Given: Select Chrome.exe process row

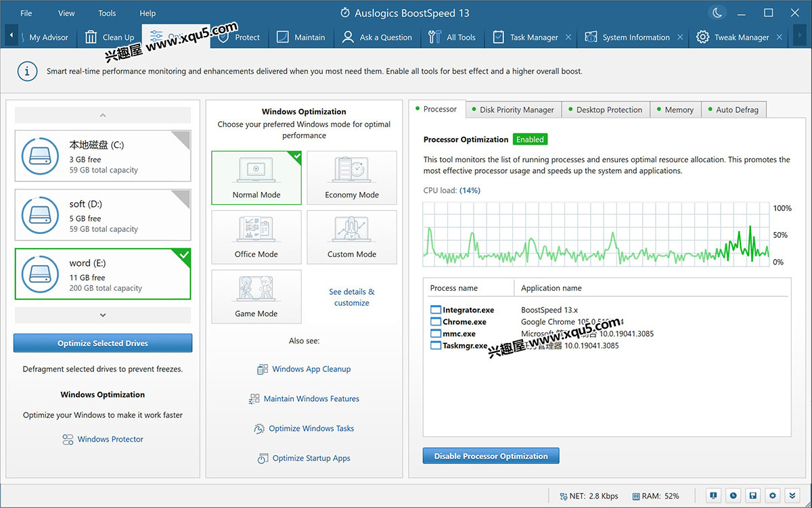Looking at the screenshot, I should [x=464, y=322].
